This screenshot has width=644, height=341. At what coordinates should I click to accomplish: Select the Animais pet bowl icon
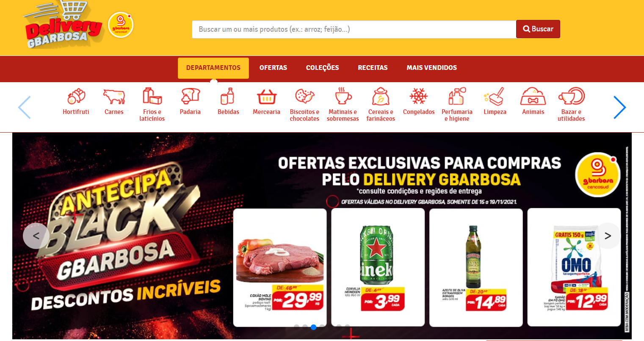[533, 96]
